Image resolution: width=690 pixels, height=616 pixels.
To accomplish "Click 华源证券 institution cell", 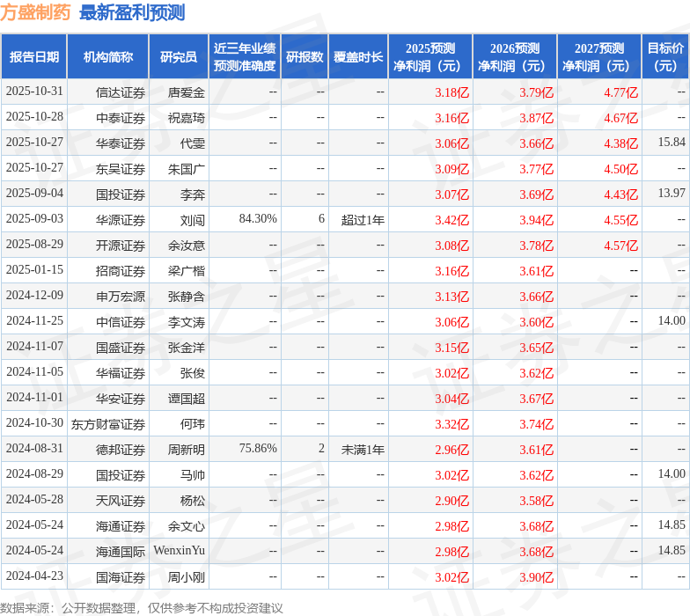I will pos(121,220).
